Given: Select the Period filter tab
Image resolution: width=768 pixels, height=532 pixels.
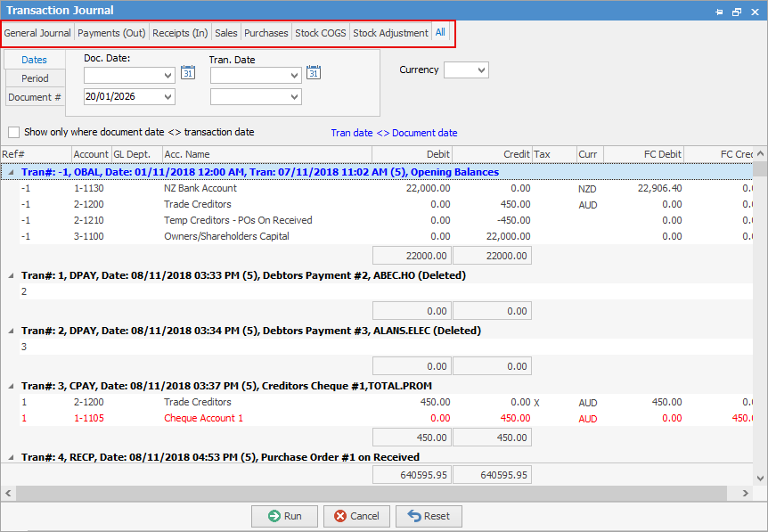Looking at the screenshot, I should click(36, 78).
